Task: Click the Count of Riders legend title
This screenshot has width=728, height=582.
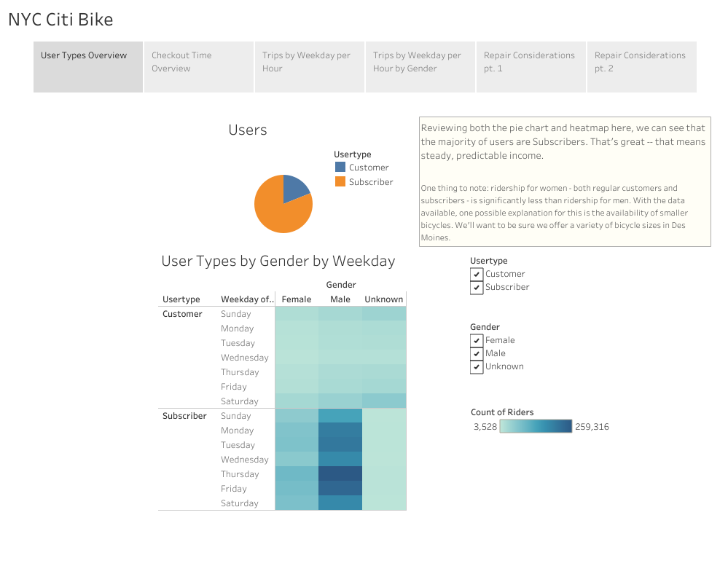Action: click(502, 412)
